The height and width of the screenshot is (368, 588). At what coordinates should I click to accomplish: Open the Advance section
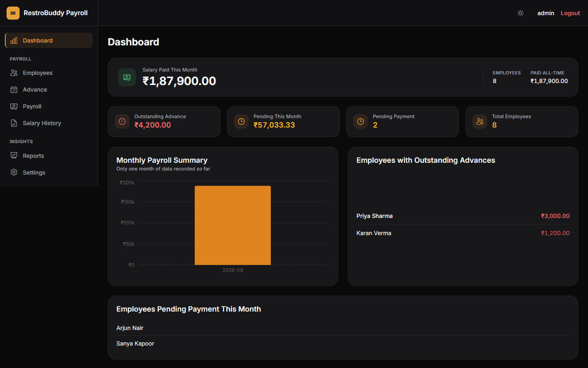coord(49,90)
